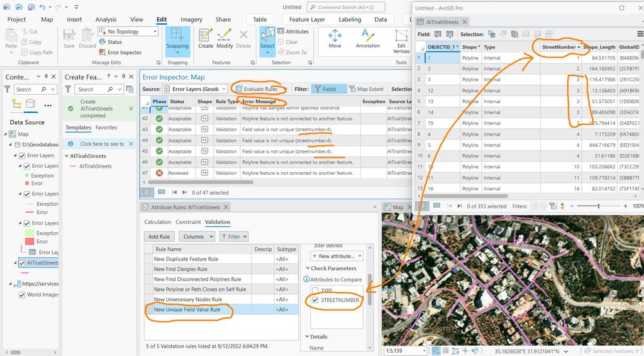Open the No Topology dropdown

(x=128, y=31)
